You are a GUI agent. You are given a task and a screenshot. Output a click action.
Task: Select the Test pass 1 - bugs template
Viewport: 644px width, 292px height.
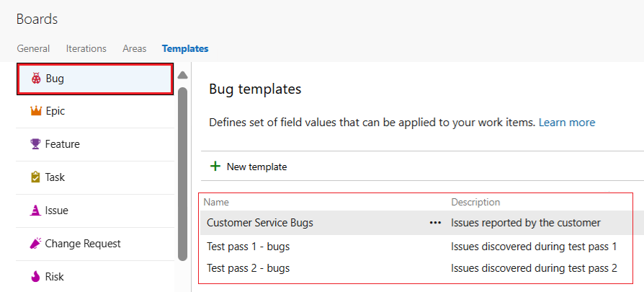248,247
